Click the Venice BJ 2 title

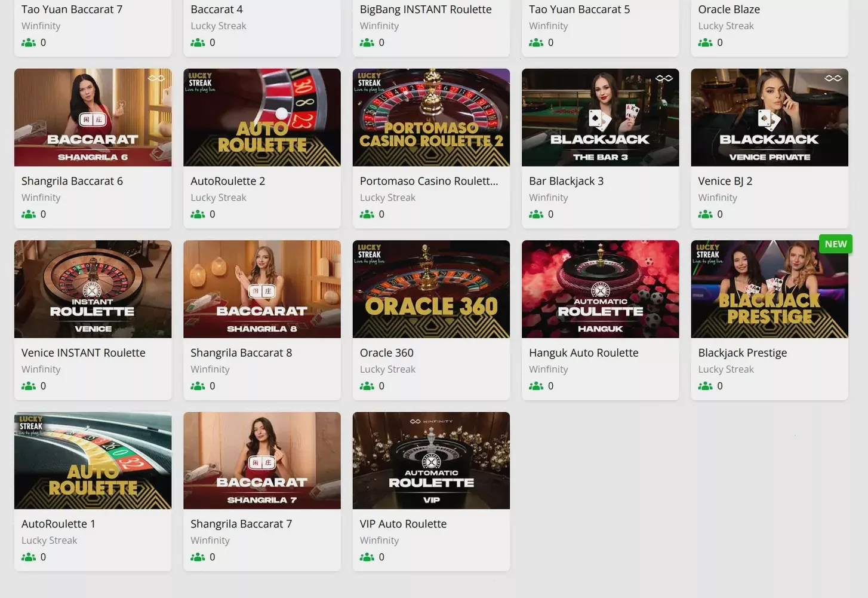725,181
